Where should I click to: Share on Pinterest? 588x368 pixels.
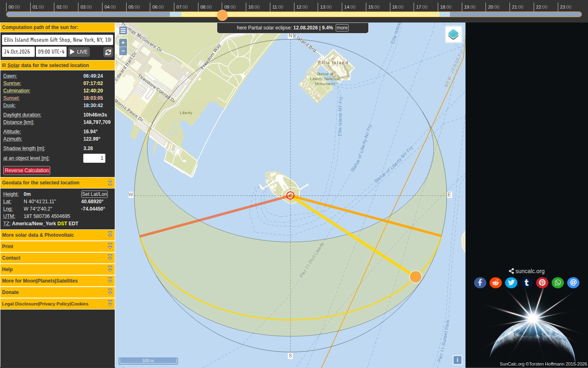click(x=542, y=283)
